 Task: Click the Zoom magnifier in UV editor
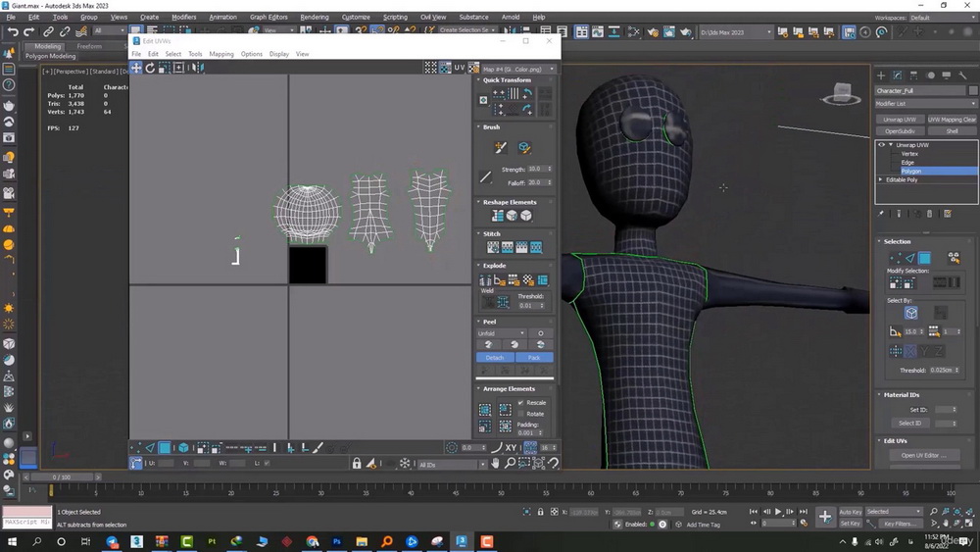(x=510, y=463)
